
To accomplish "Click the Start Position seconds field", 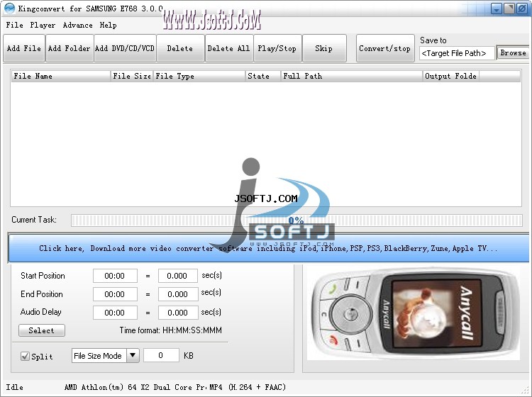I will click(177, 276).
